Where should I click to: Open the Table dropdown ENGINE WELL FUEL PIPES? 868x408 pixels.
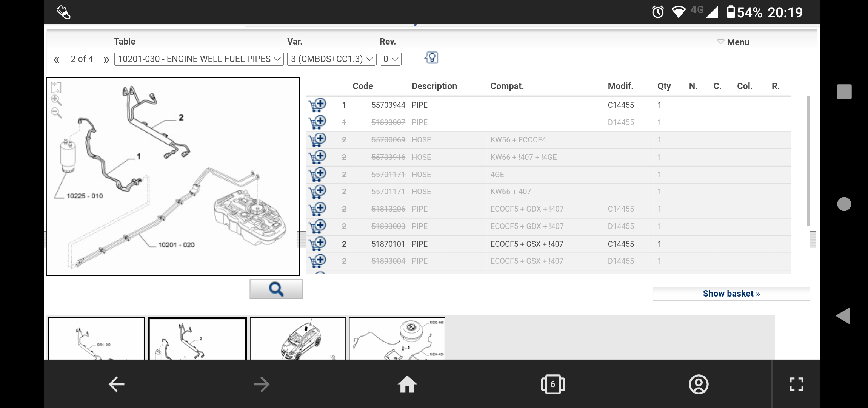199,59
